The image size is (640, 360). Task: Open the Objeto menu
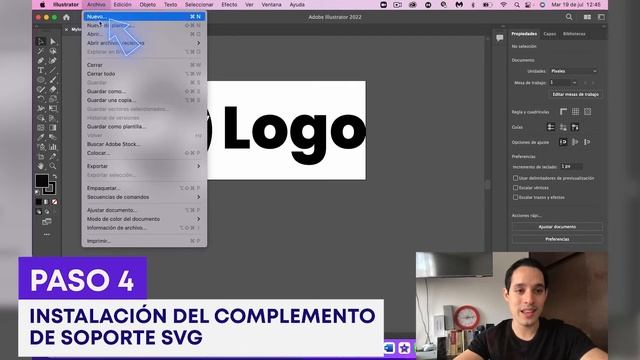click(148, 5)
